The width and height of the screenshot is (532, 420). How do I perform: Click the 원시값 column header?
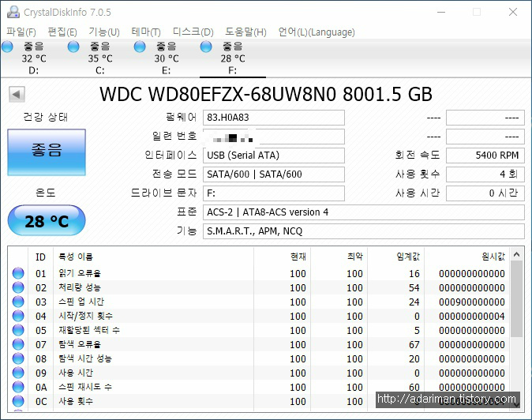tap(466, 257)
